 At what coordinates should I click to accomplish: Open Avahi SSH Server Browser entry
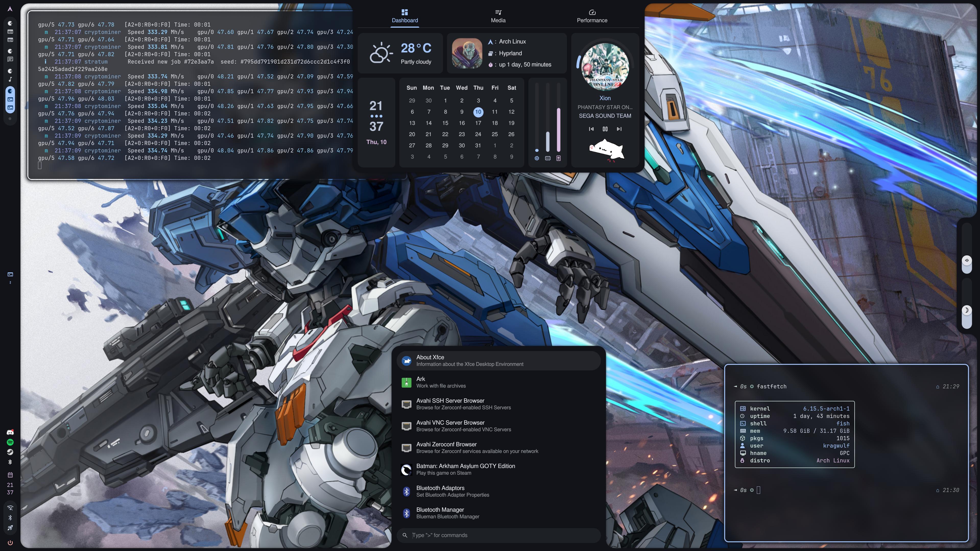(498, 404)
